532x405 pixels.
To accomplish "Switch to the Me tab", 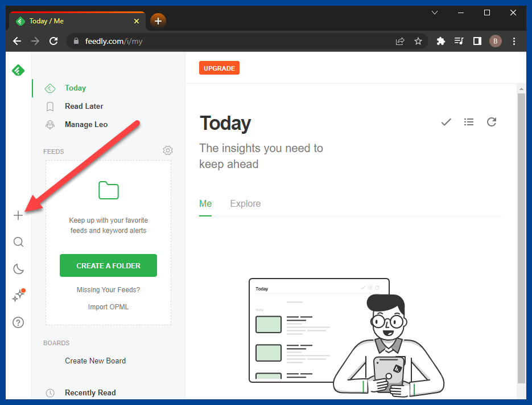I will 205,204.
